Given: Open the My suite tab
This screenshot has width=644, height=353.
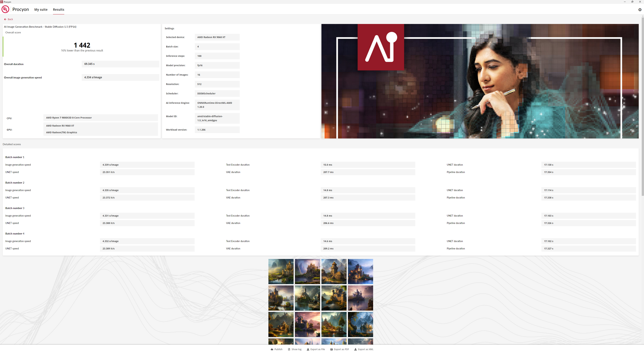Looking at the screenshot, I should pos(41,10).
